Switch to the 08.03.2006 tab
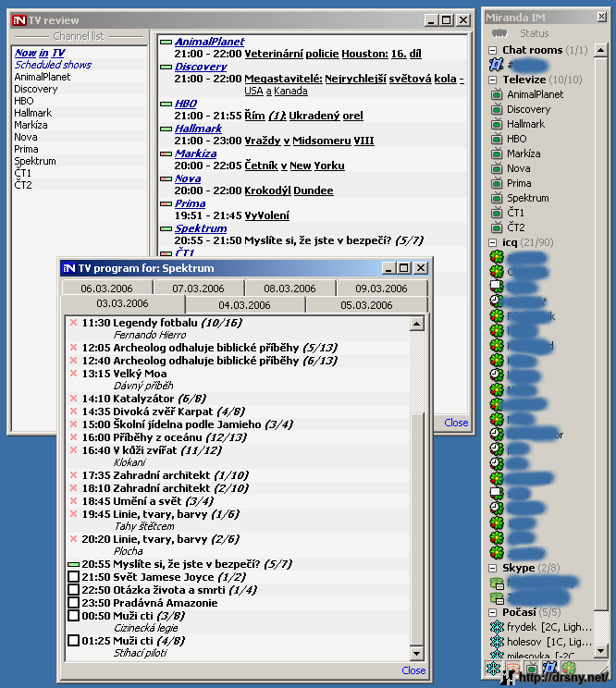Viewport: 616px width, 688px height. [x=290, y=289]
